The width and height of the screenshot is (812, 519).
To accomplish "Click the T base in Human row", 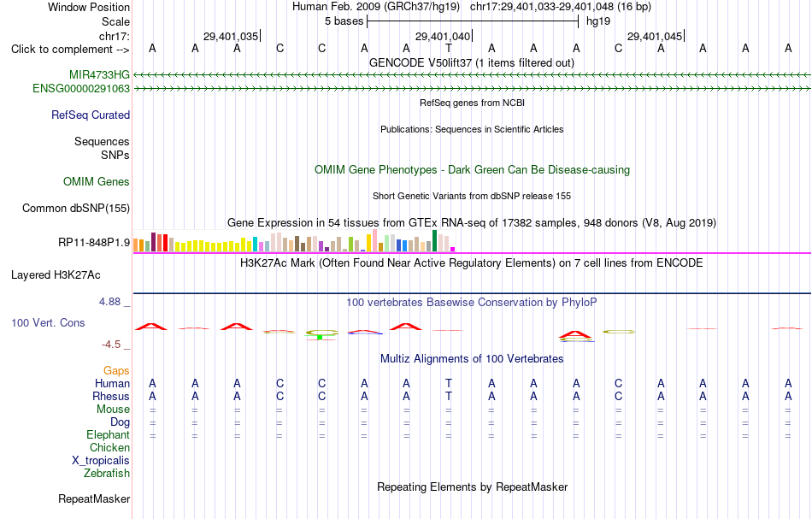I will point(449,383).
